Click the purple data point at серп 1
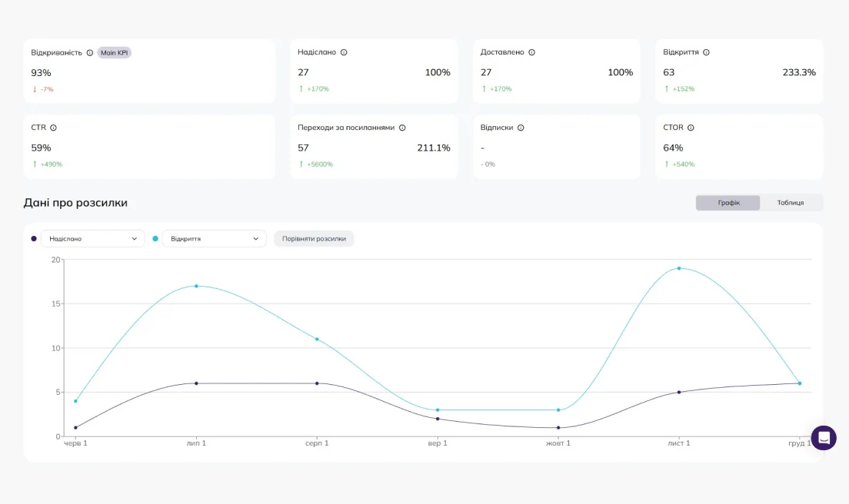The width and height of the screenshot is (849, 504). 317,383
